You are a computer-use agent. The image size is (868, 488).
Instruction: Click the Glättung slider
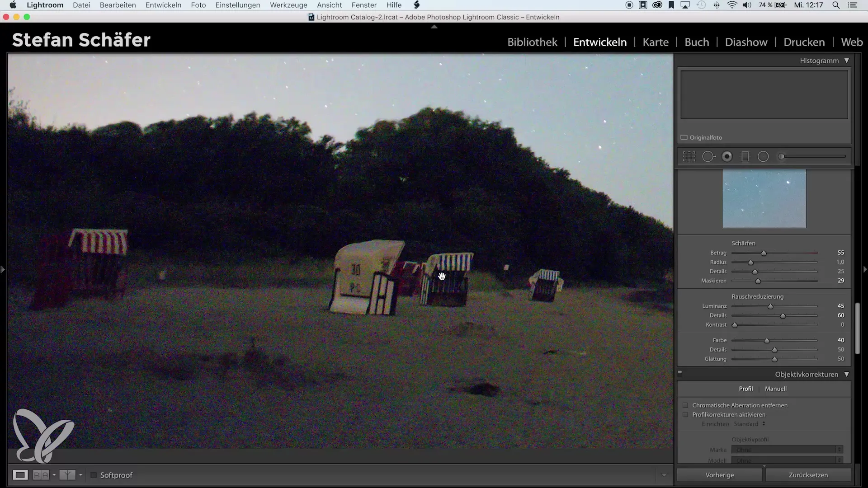coord(774,359)
